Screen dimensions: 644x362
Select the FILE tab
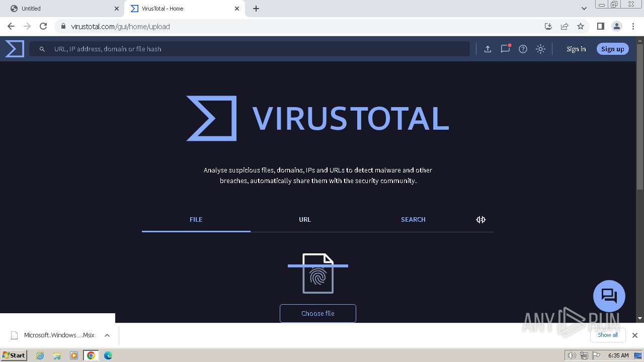tap(196, 220)
